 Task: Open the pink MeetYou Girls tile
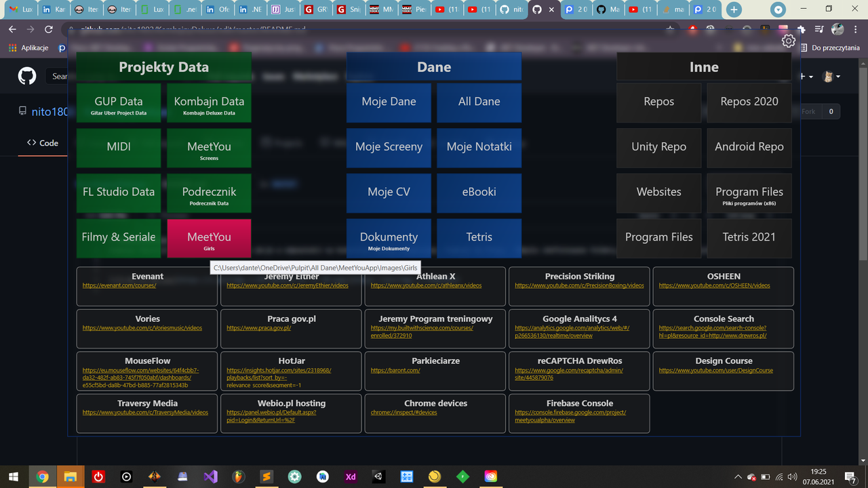pos(209,239)
